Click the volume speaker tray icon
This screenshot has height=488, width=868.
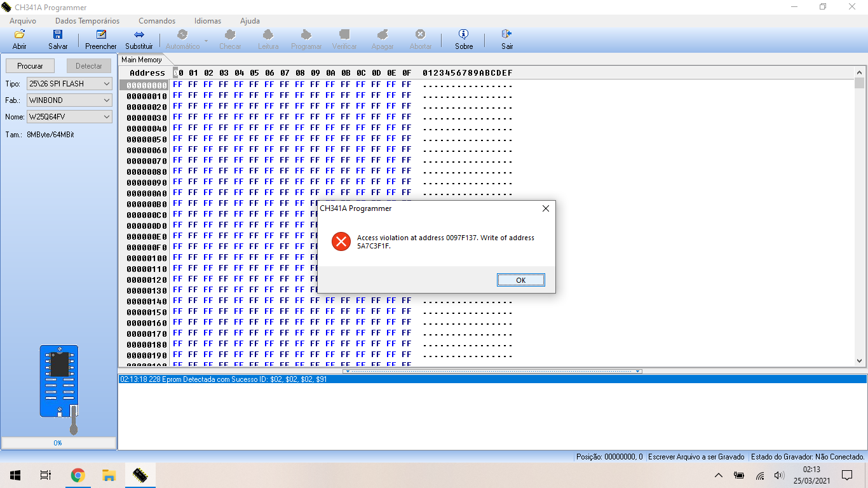pyautogui.click(x=780, y=475)
